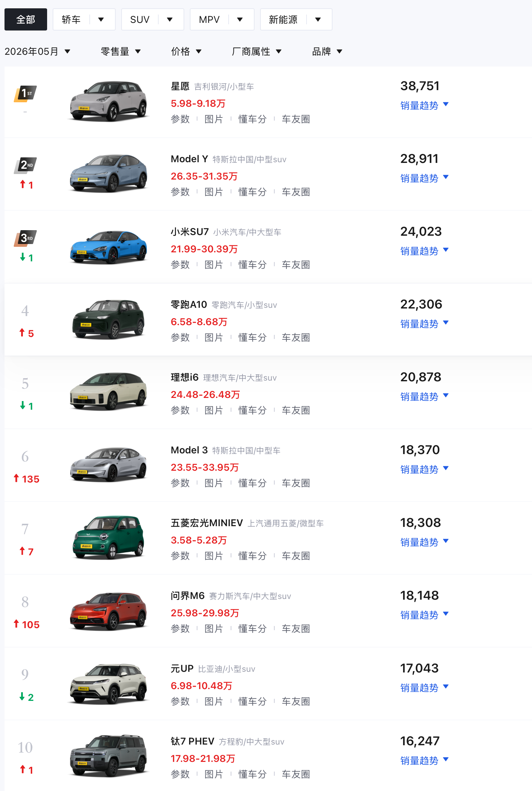Expand 销量趋势 for 五菱宏光MINIEV
This screenshot has height=791, width=532.
(x=424, y=542)
